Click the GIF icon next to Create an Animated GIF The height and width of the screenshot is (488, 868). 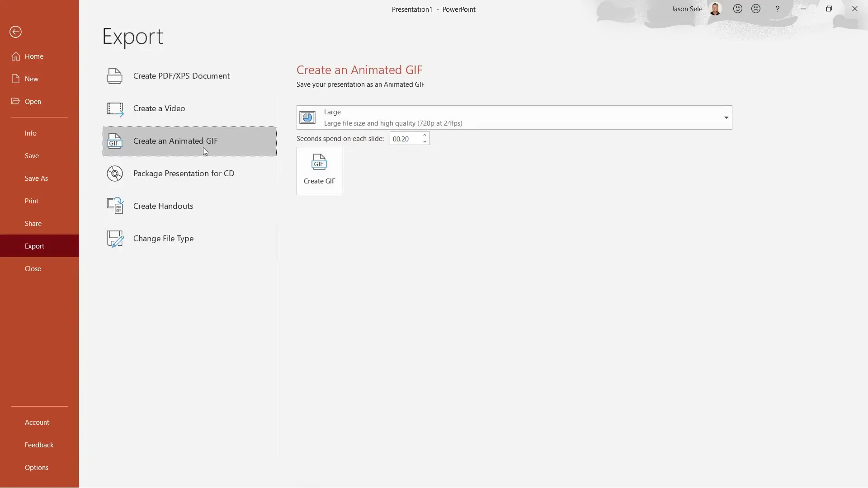(x=114, y=141)
